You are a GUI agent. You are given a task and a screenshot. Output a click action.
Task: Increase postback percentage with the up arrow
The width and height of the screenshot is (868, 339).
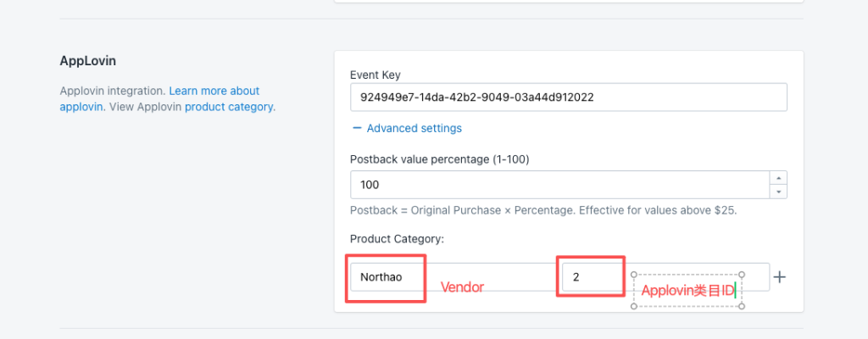(x=778, y=178)
